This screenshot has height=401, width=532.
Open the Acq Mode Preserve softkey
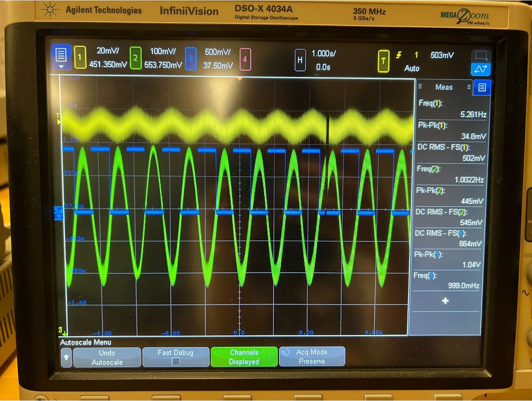pyautogui.click(x=312, y=357)
